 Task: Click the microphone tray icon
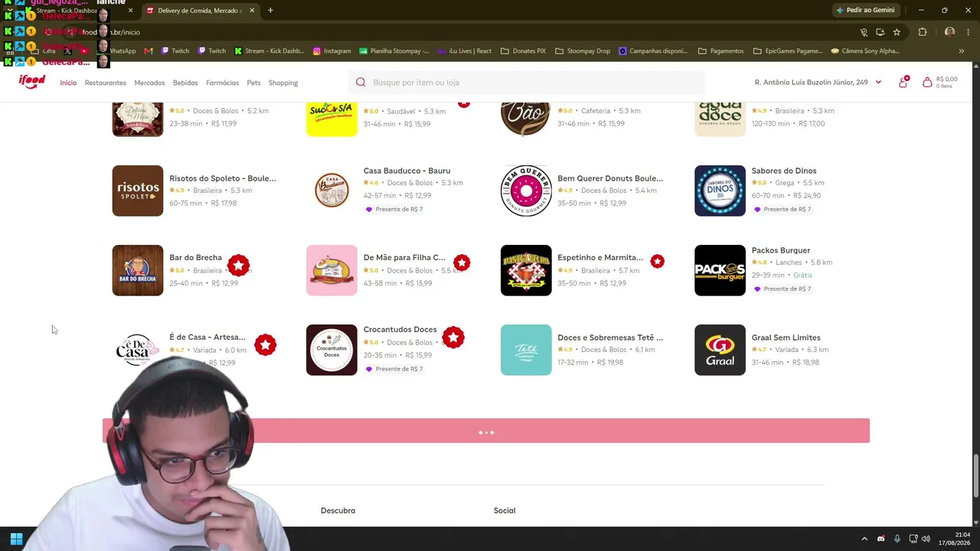[897, 539]
